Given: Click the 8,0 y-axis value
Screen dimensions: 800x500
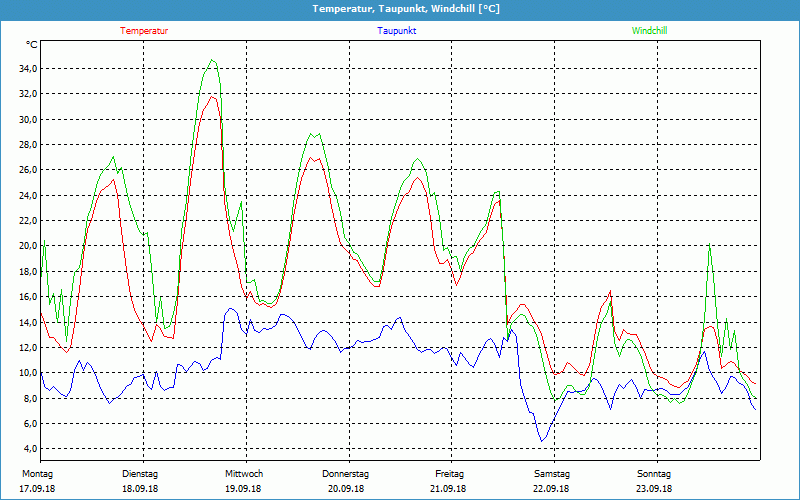Looking at the screenshot, I should 31,398.
